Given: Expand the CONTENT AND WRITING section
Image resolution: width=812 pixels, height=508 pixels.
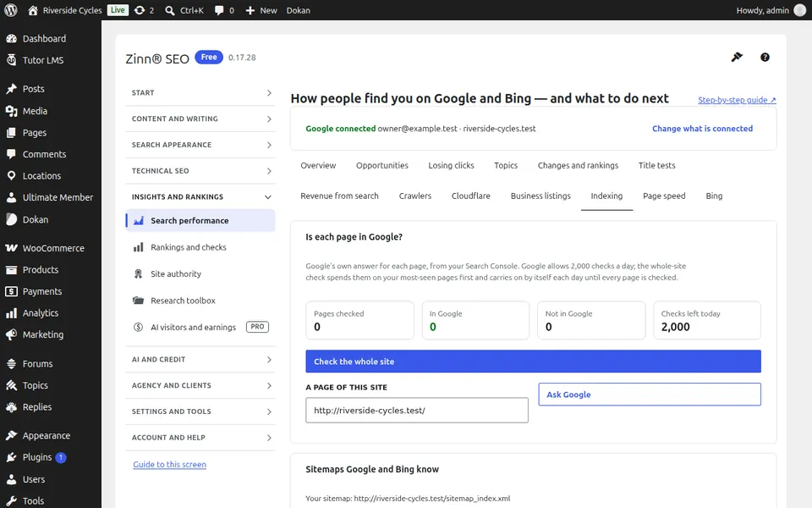Looking at the screenshot, I should pyautogui.click(x=200, y=119).
